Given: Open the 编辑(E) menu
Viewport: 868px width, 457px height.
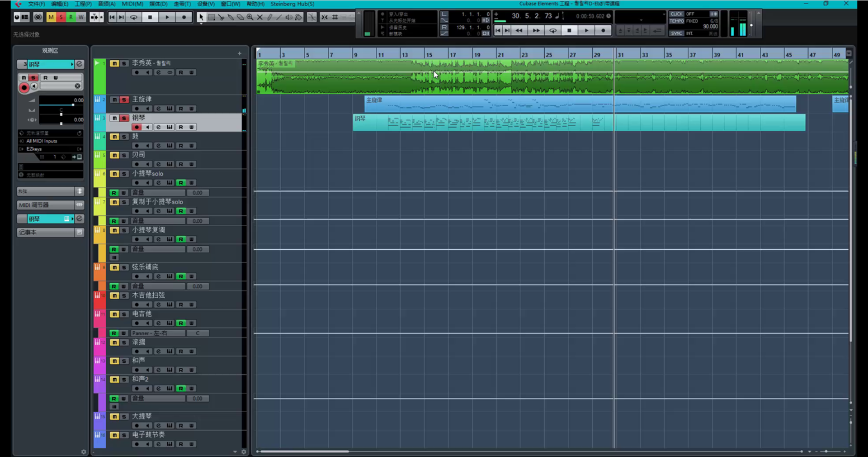Looking at the screenshot, I should point(60,4).
